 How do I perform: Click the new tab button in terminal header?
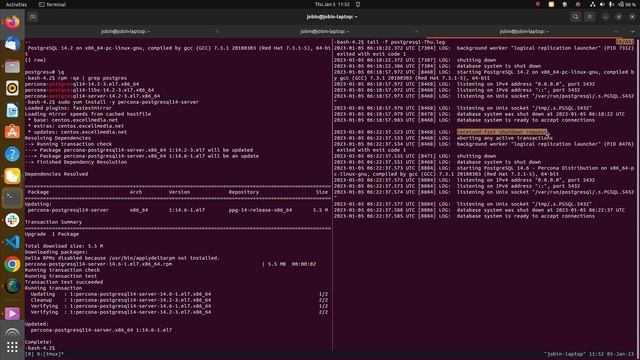[33, 17]
